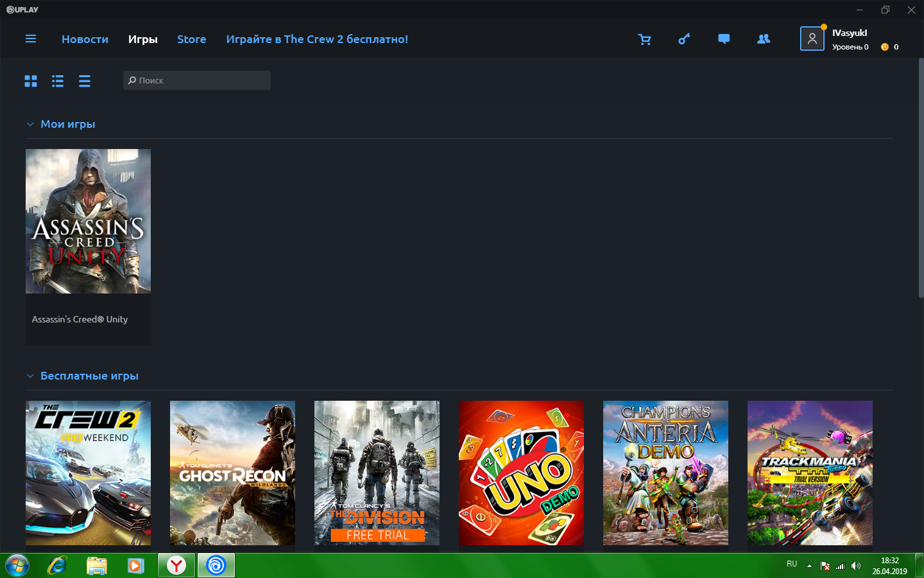The width and height of the screenshot is (924, 578).
Task: Click the RU language indicator
Action: click(x=792, y=564)
